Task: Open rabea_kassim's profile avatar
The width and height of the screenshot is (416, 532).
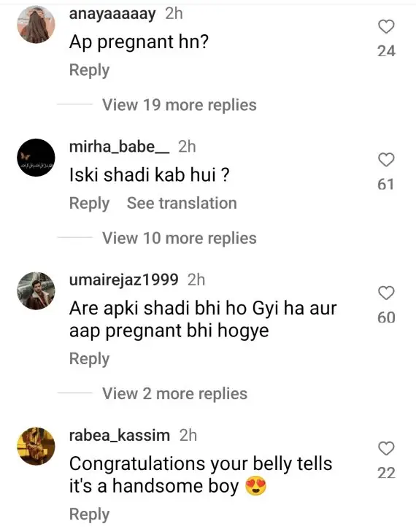Action: point(36,446)
